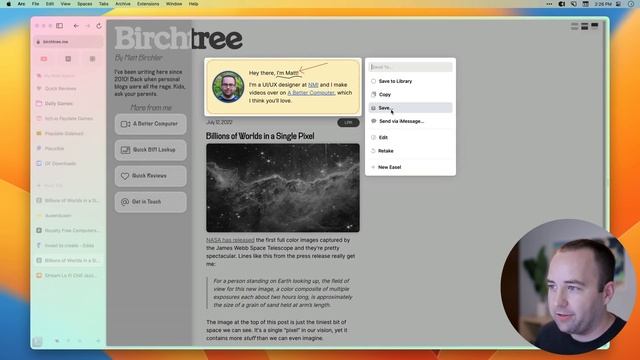Click the Send To search field

coord(411,67)
